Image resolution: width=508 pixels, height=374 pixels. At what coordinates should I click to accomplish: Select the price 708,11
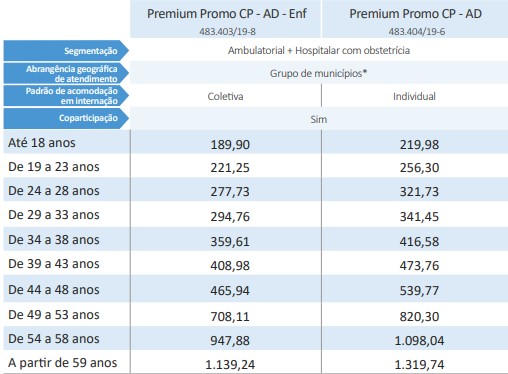click(230, 316)
